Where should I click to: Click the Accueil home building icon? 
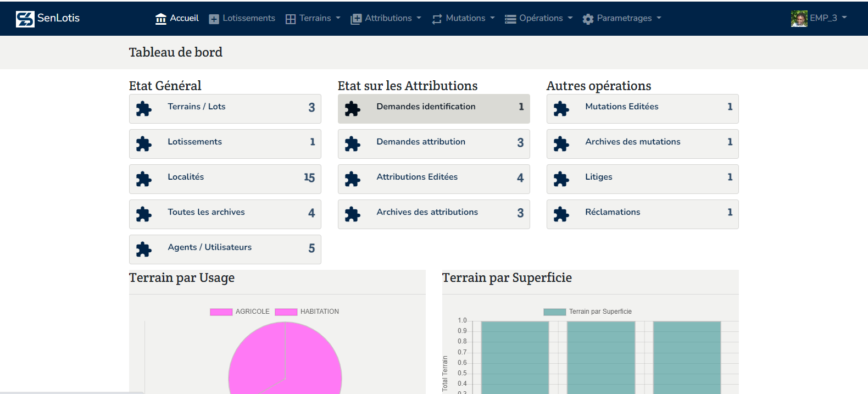click(160, 19)
